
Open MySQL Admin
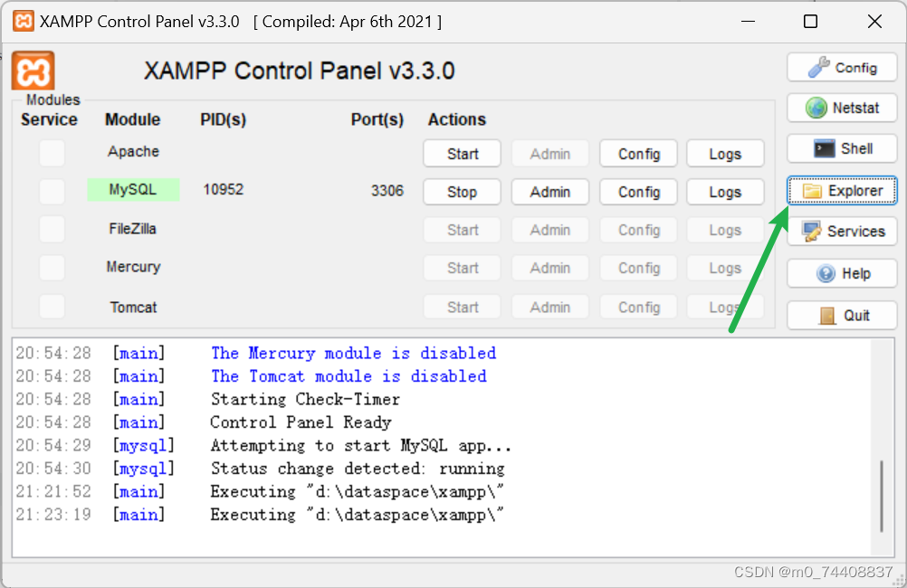tap(550, 192)
